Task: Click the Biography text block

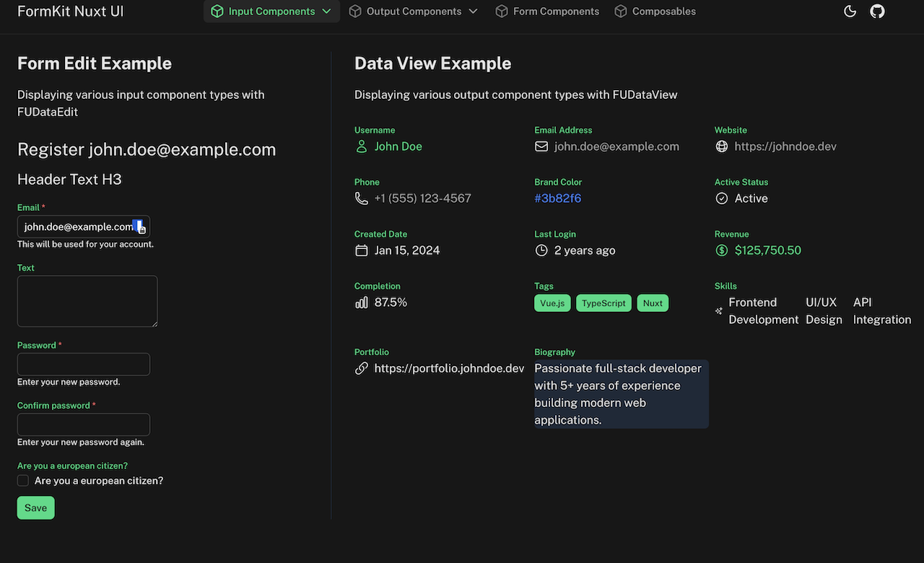Action: tap(622, 394)
